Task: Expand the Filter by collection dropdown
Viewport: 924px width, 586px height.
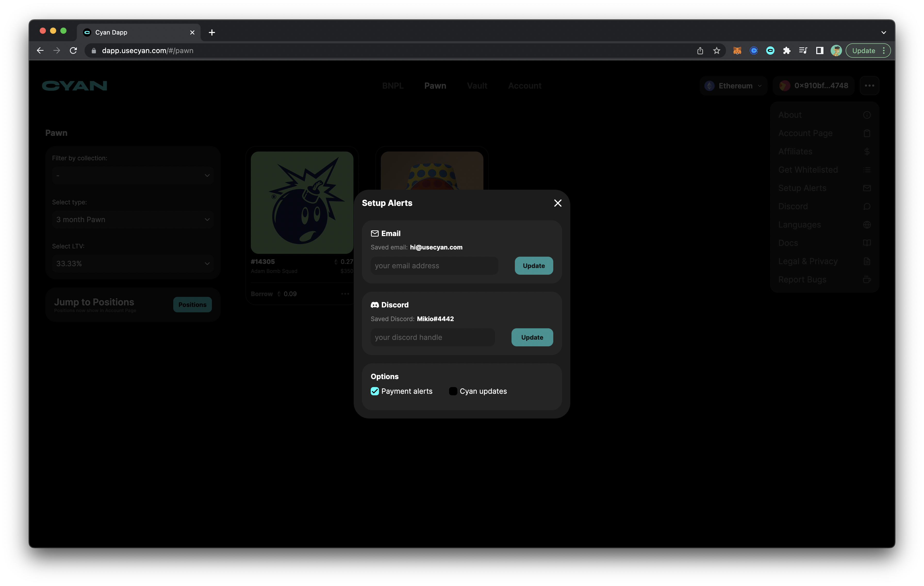Action: tap(133, 176)
